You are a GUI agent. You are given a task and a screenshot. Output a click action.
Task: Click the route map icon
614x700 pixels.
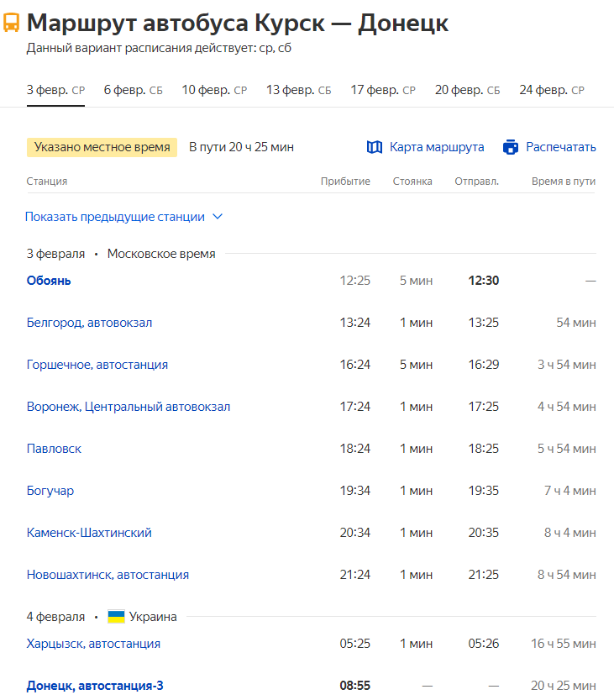[375, 147]
